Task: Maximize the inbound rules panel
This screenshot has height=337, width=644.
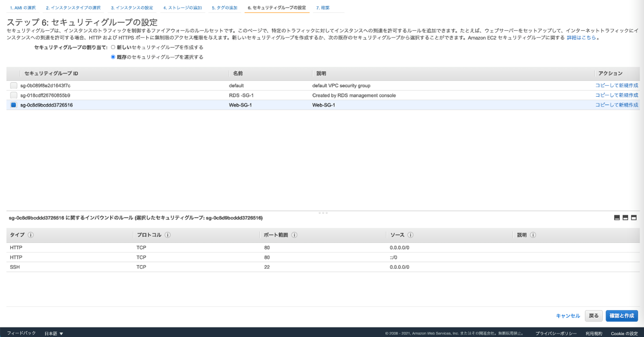Action: 634,218
